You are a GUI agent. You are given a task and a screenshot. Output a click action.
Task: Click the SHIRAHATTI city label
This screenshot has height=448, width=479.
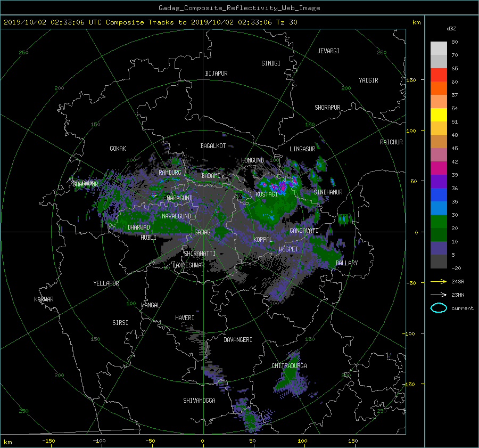point(200,254)
